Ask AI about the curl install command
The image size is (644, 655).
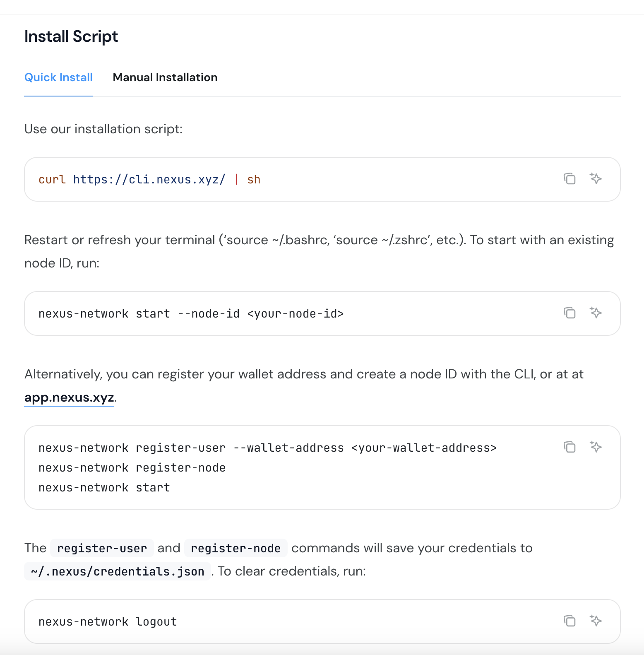[x=596, y=178]
